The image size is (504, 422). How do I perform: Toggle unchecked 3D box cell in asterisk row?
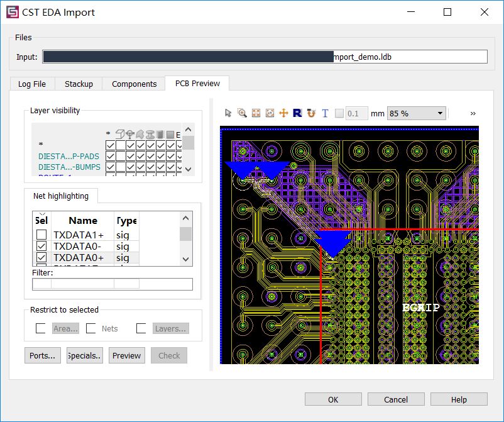121,145
